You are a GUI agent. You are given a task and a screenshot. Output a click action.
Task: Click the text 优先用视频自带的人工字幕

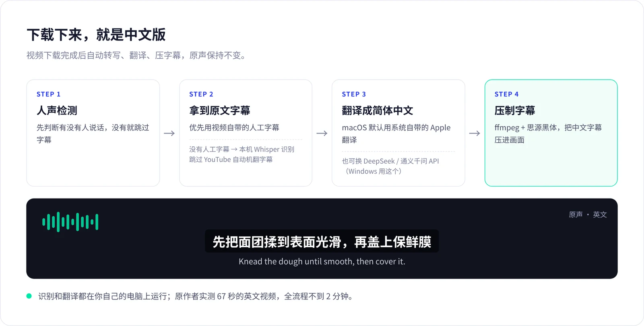click(x=234, y=127)
